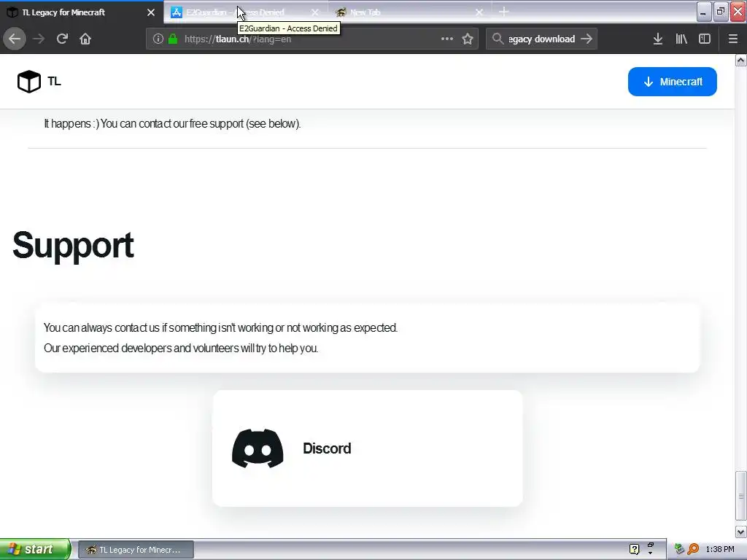Click the scrollbar up arrow
This screenshot has width=747, height=560.
point(741,61)
